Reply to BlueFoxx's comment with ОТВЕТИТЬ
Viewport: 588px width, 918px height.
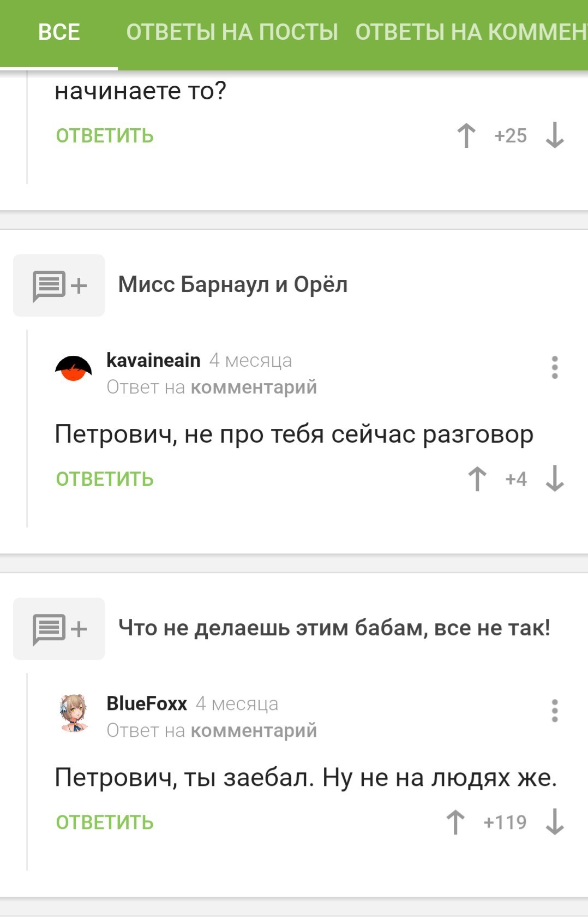(x=105, y=822)
